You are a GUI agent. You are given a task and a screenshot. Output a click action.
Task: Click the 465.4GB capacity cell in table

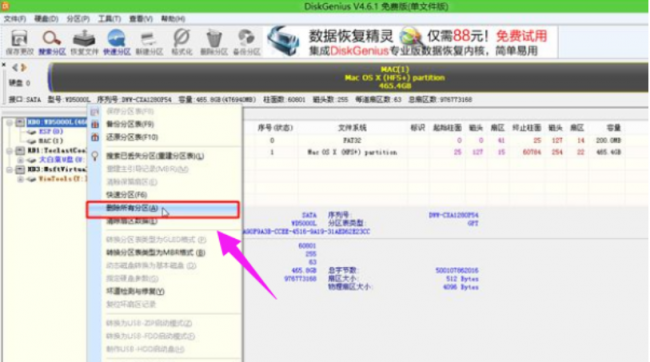coord(609,152)
